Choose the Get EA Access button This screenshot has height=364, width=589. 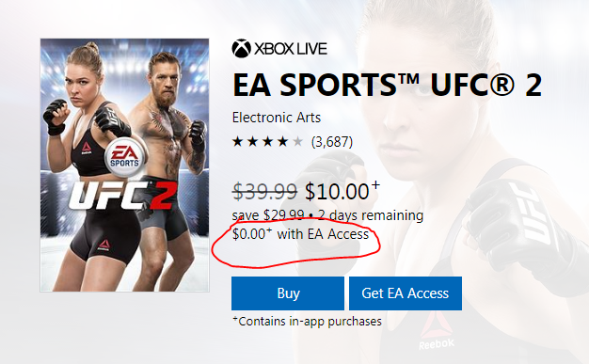[x=406, y=293]
